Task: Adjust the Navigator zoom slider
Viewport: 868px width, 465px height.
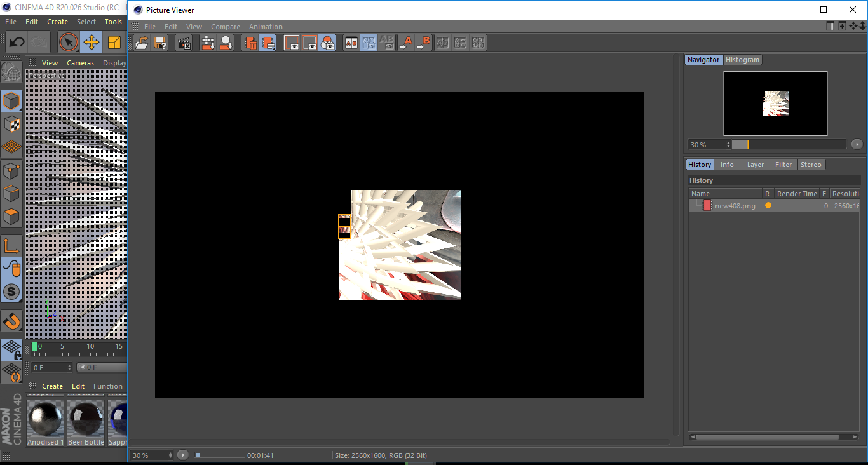Action: (x=789, y=144)
